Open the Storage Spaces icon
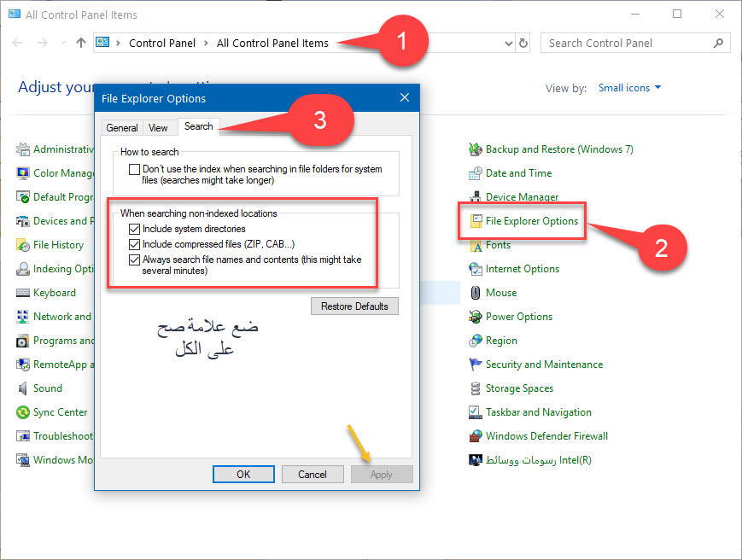742x560 pixels. tap(476, 388)
